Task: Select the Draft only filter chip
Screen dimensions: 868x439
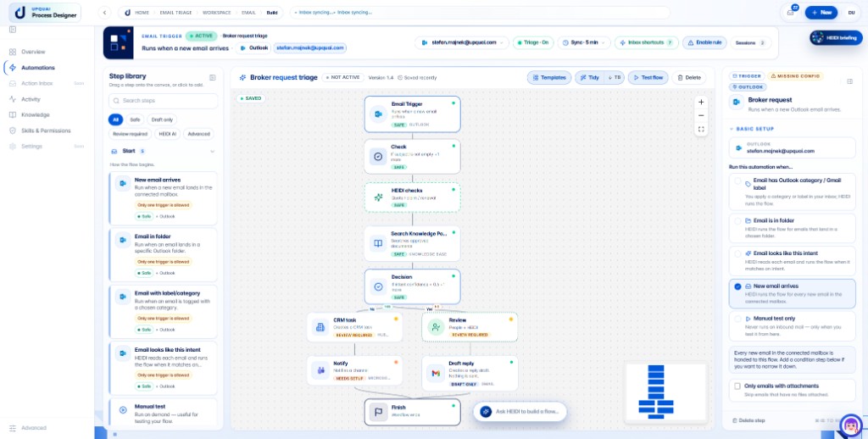Action: click(x=162, y=119)
